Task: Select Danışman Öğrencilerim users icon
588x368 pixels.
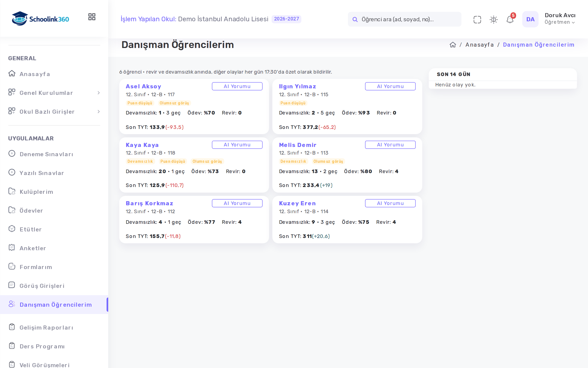Action: click(12, 304)
